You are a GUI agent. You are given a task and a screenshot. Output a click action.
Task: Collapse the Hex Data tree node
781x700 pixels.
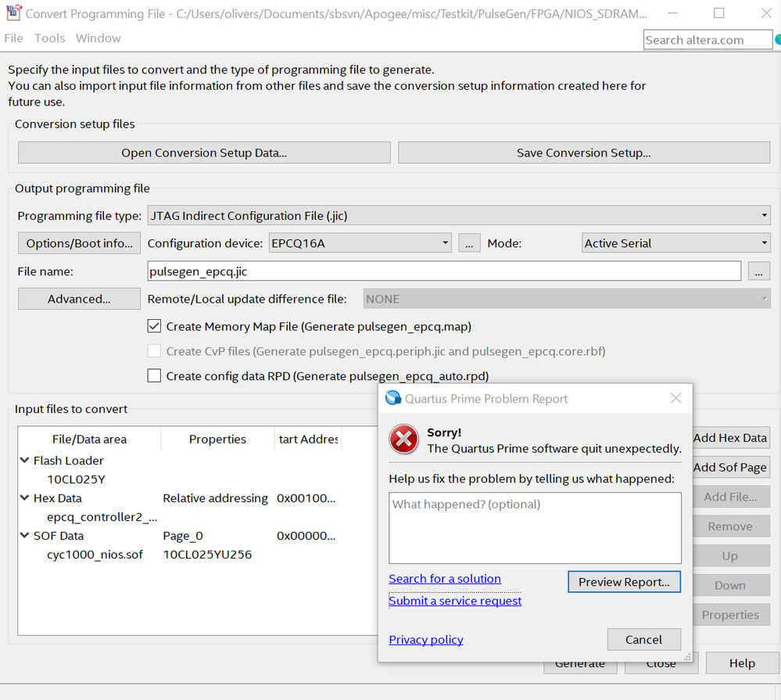(24, 497)
